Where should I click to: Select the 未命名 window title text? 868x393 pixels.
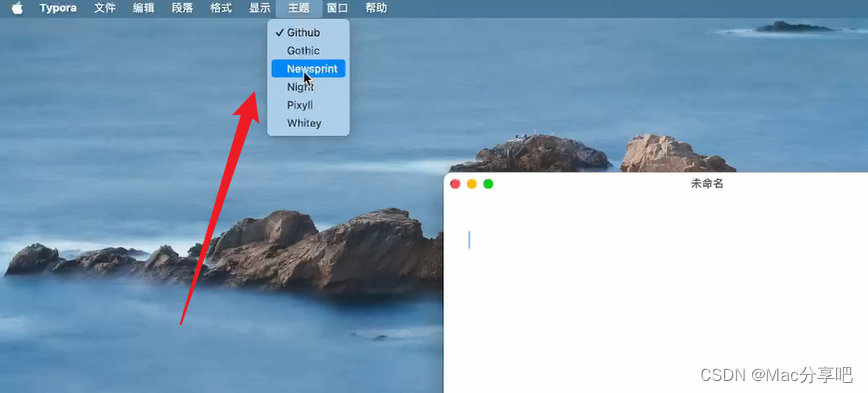[x=707, y=184]
